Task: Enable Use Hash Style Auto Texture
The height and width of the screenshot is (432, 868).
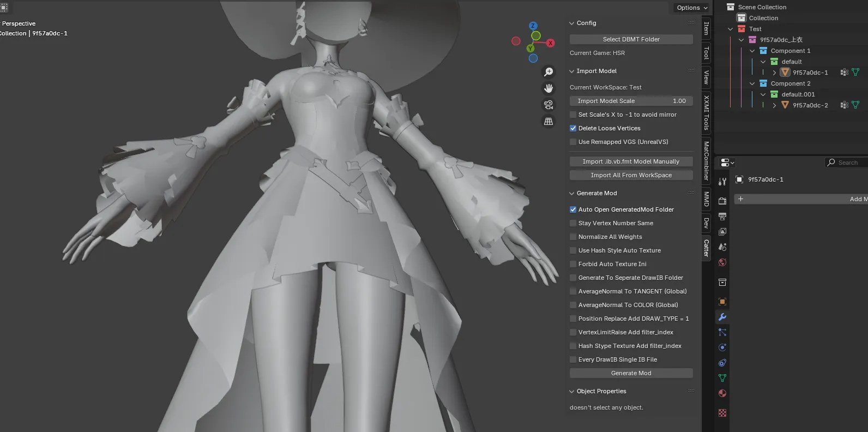Action: [x=573, y=250]
